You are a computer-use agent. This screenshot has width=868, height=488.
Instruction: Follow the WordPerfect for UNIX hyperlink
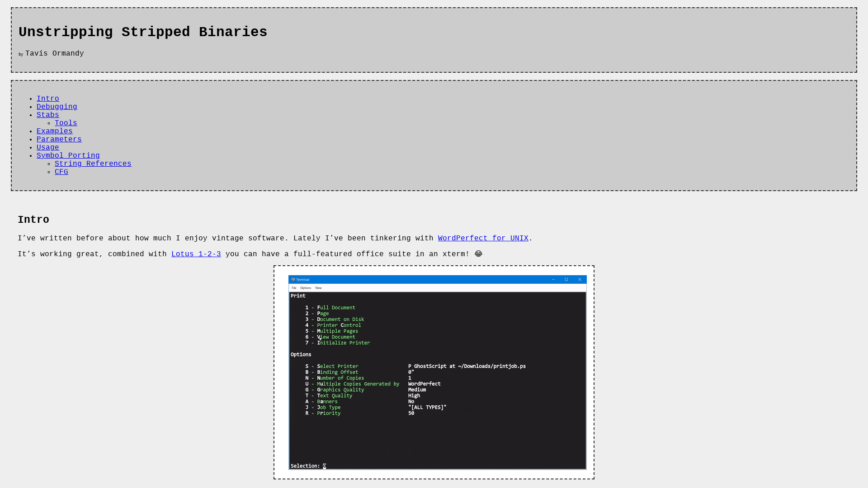483,238
